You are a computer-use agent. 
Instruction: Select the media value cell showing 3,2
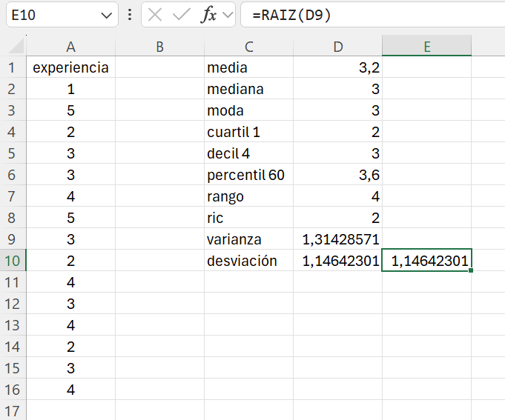click(x=338, y=68)
